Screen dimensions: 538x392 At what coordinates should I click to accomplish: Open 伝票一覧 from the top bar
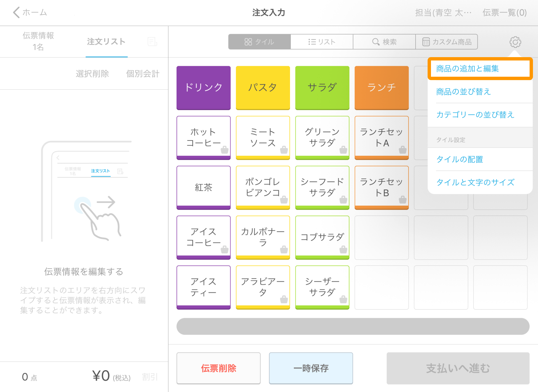click(504, 12)
